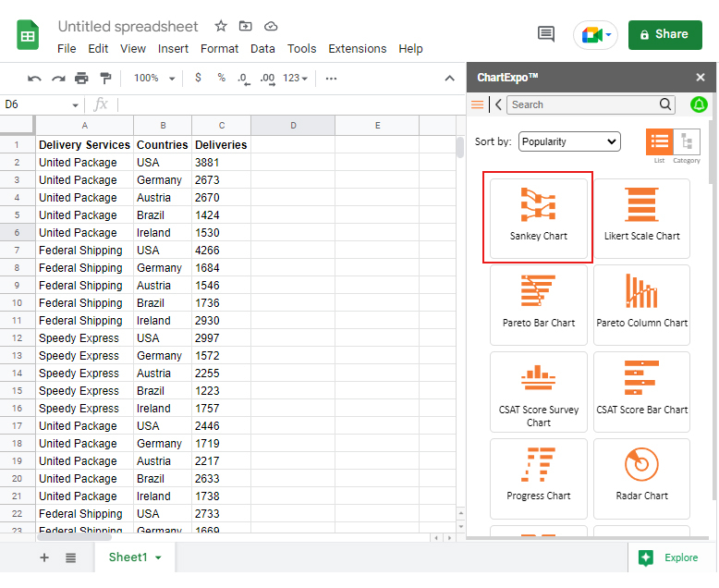719x588 pixels.
Task: Click the formula bar input
Action: (x=291, y=104)
